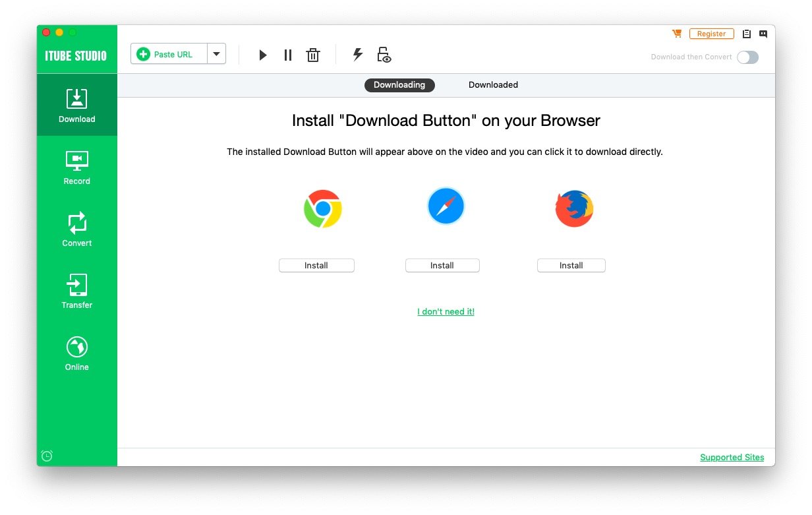Open the Convert section in sidebar

coord(77,229)
